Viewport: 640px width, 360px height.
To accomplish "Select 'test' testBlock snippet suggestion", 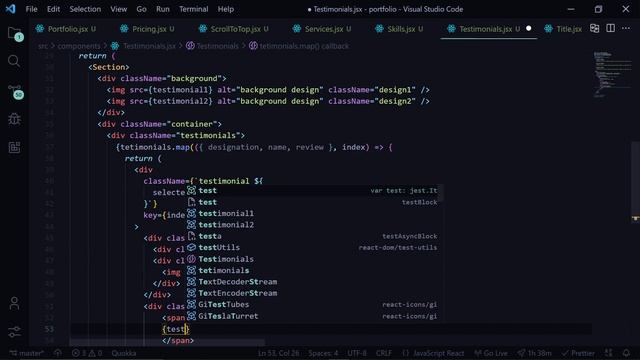I will [x=312, y=202].
